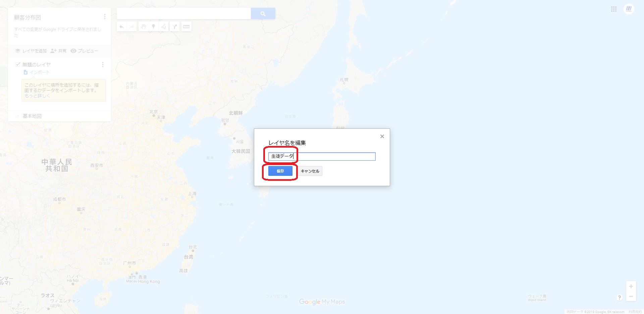Click the undo arrow icon
Screen dimensions: 644x314
coord(121,27)
